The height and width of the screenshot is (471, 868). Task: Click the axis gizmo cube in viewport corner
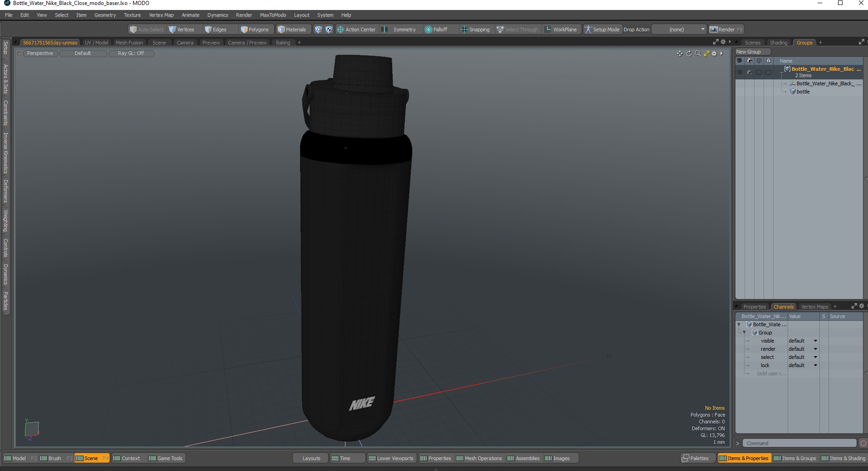coord(32,429)
